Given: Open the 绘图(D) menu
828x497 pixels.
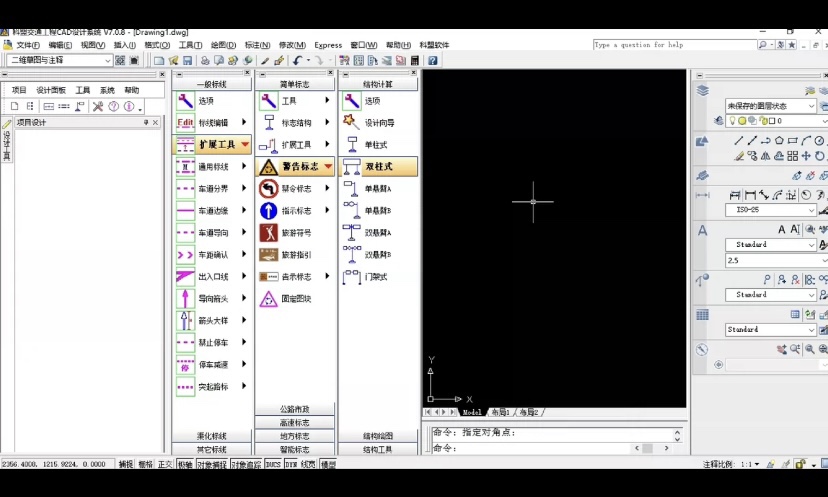Looking at the screenshot, I should click(223, 45).
